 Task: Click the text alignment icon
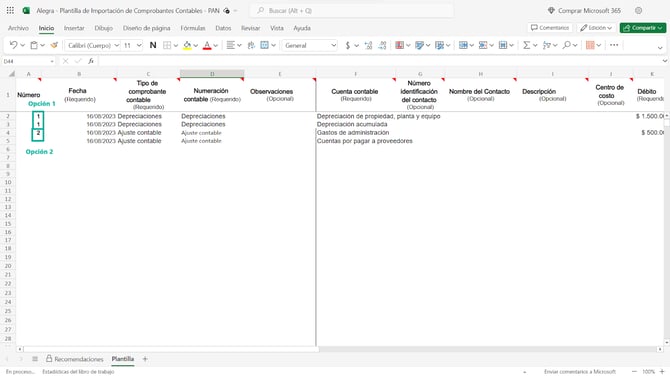pos(230,45)
